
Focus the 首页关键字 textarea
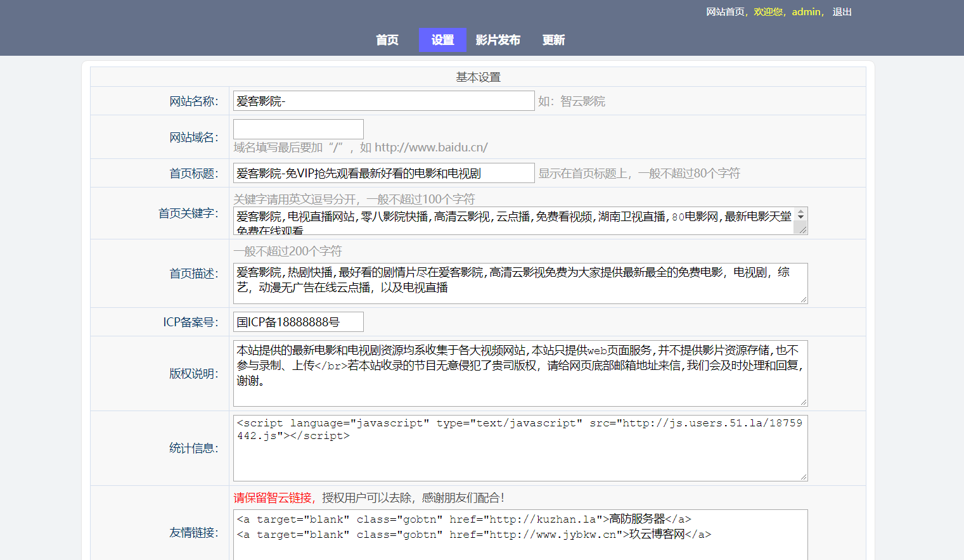pyautogui.click(x=513, y=221)
